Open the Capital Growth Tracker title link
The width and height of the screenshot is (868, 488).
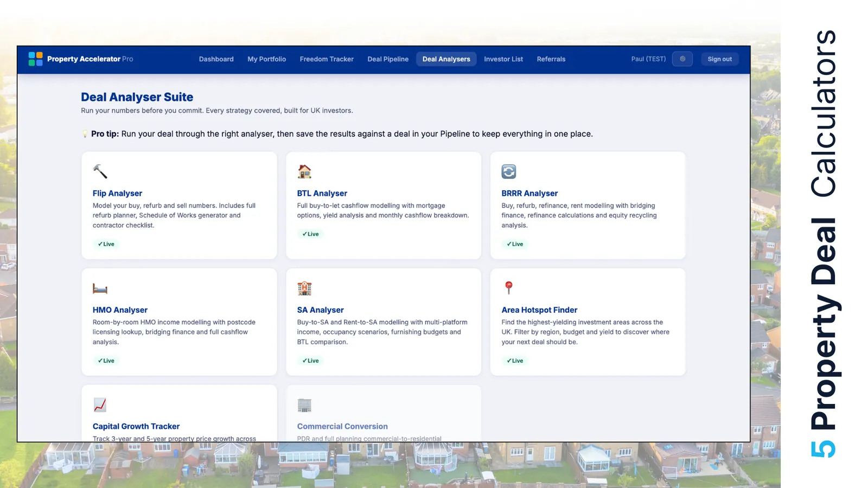(x=136, y=427)
